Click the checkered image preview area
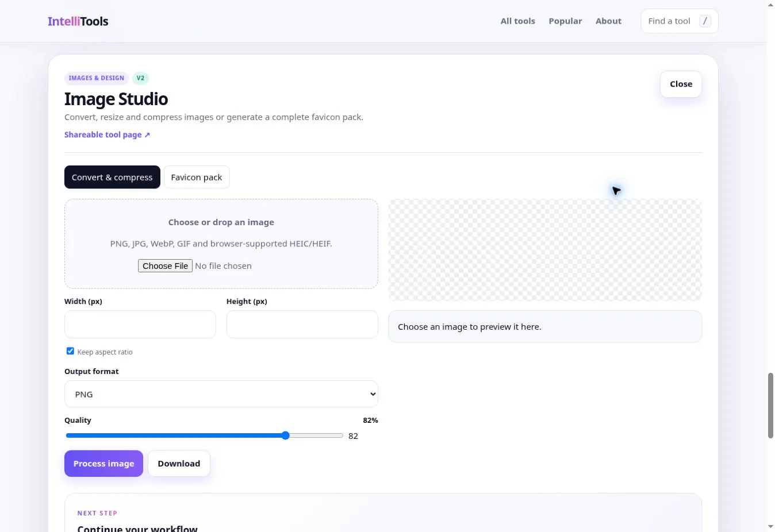The width and height of the screenshot is (775, 532). 545,250
